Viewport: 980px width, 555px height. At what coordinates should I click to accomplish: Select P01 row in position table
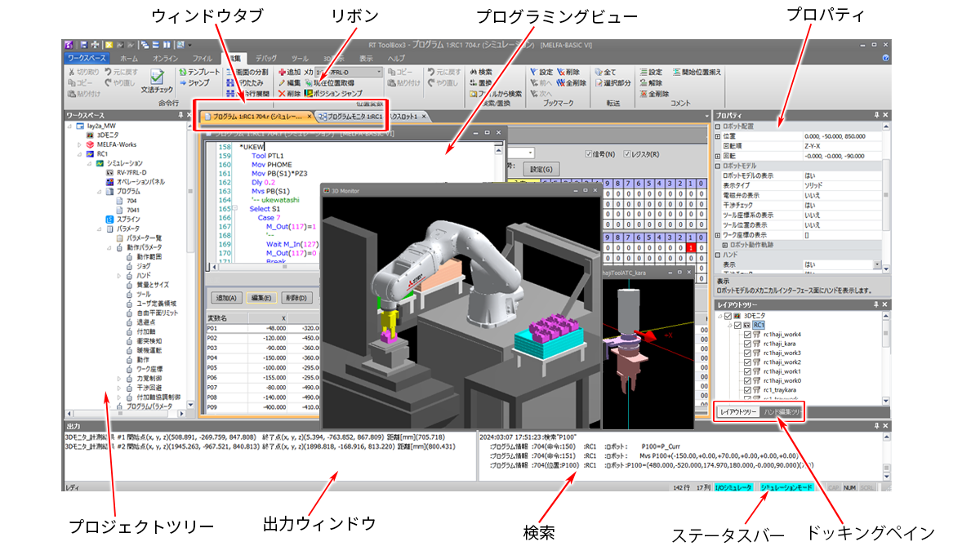coord(263,328)
